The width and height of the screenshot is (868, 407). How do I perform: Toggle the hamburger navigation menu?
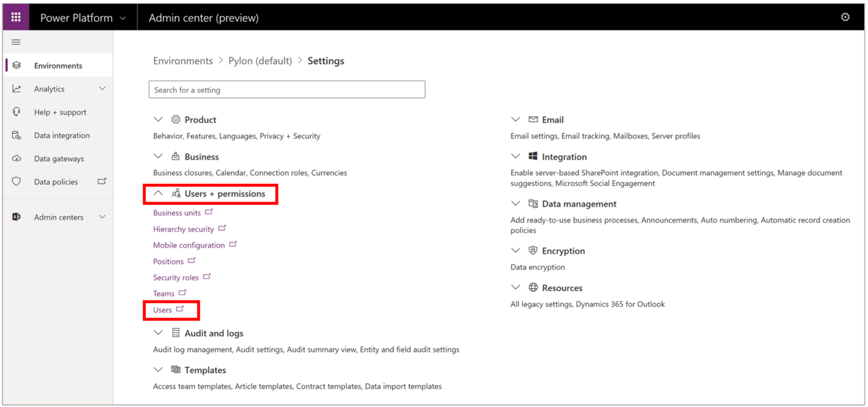16,43
